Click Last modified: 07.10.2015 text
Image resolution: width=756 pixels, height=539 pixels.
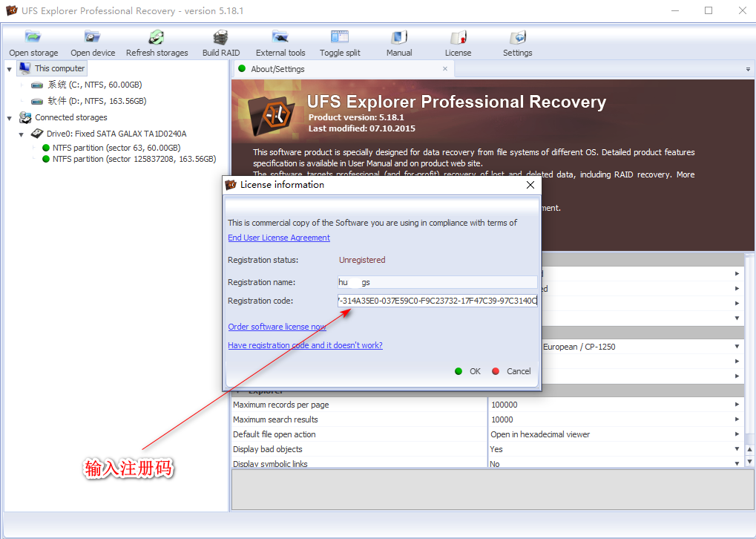(x=361, y=128)
